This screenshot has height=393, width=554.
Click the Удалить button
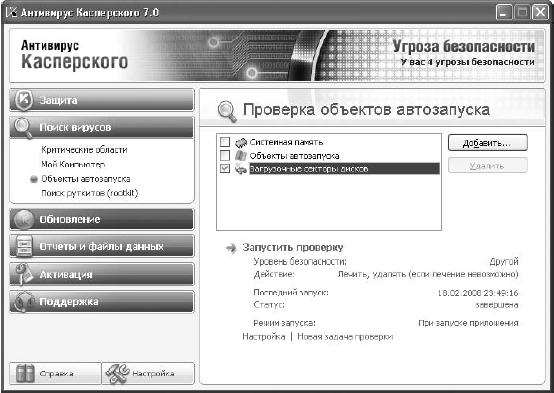point(488,165)
